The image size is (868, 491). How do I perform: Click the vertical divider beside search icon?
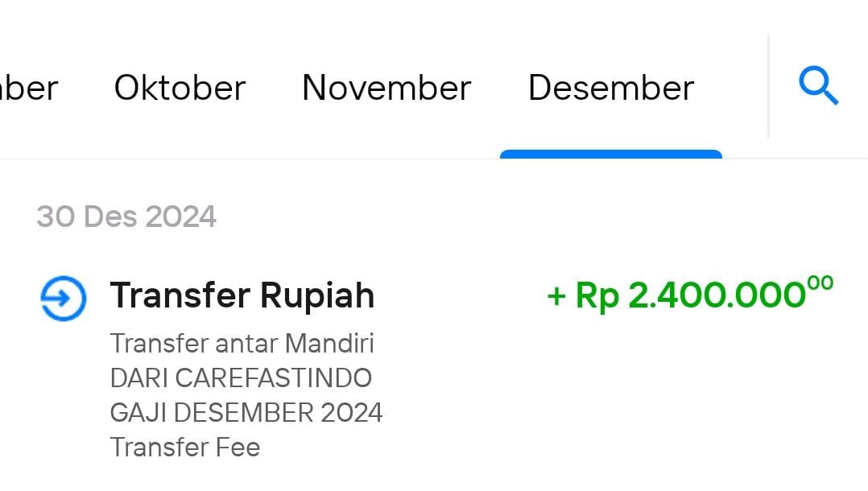tap(769, 86)
